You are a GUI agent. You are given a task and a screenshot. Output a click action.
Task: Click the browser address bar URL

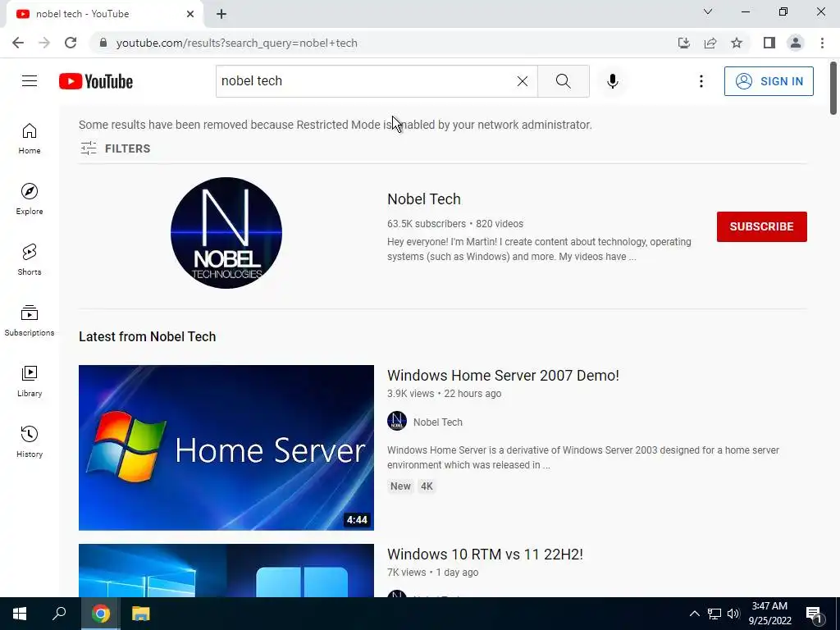236,43
